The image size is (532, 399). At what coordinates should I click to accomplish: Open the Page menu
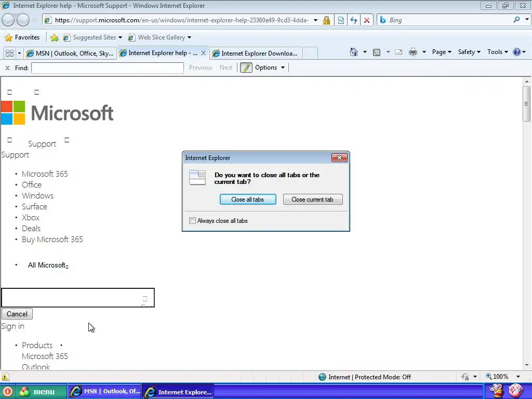[x=442, y=52]
